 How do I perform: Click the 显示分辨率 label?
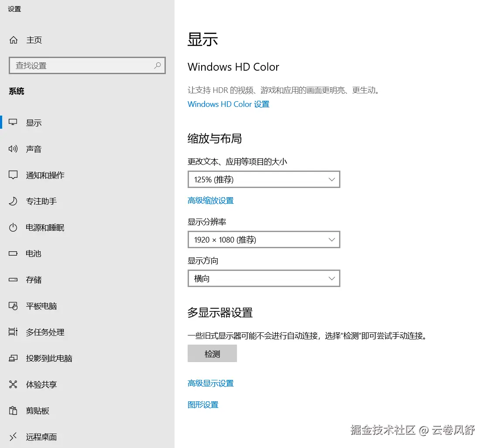point(207,222)
